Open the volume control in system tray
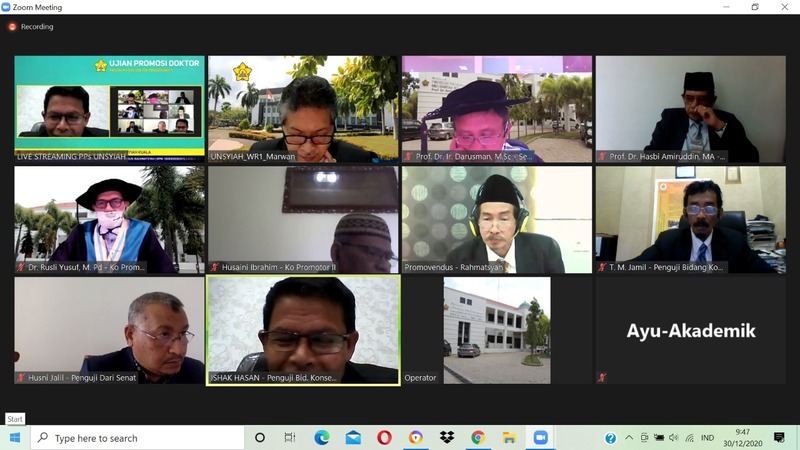The height and width of the screenshot is (450, 800). tap(673, 438)
